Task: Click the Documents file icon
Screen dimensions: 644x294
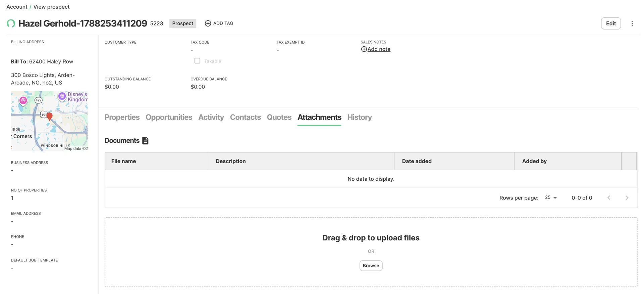Action: tap(145, 140)
